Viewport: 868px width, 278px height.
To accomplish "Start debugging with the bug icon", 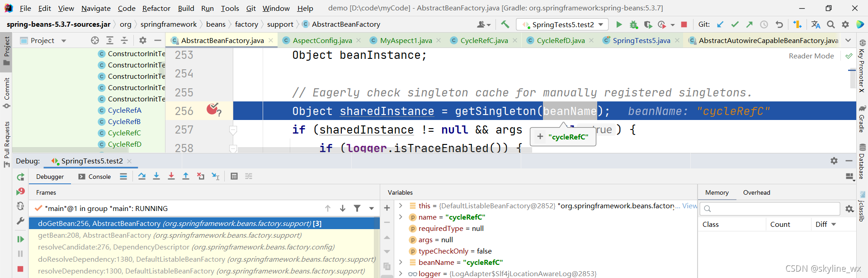I will [x=634, y=24].
